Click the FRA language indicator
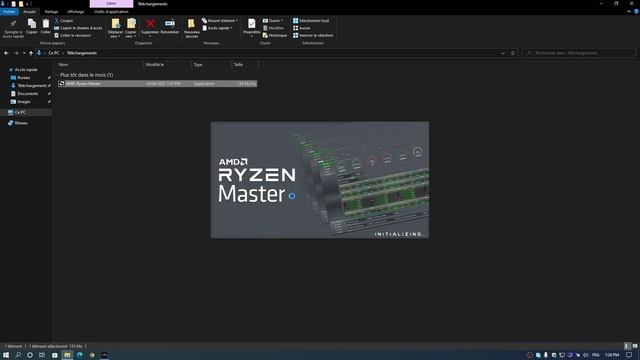 click(x=596, y=355)
